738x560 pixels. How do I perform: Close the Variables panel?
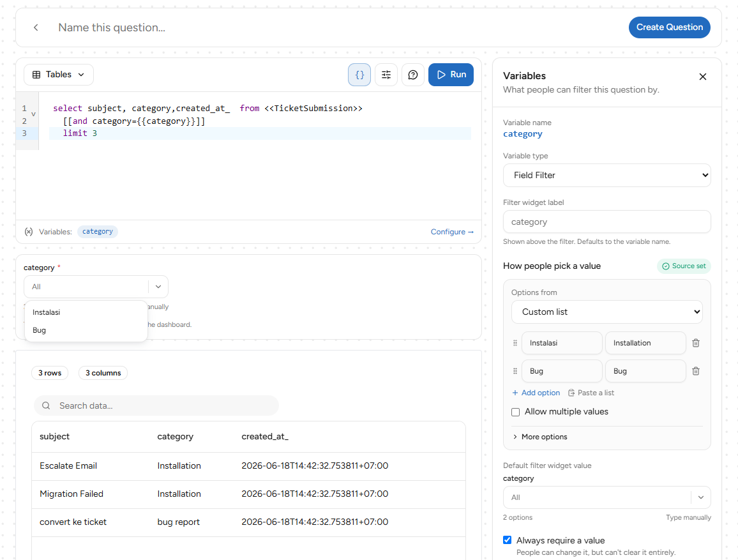703,77
